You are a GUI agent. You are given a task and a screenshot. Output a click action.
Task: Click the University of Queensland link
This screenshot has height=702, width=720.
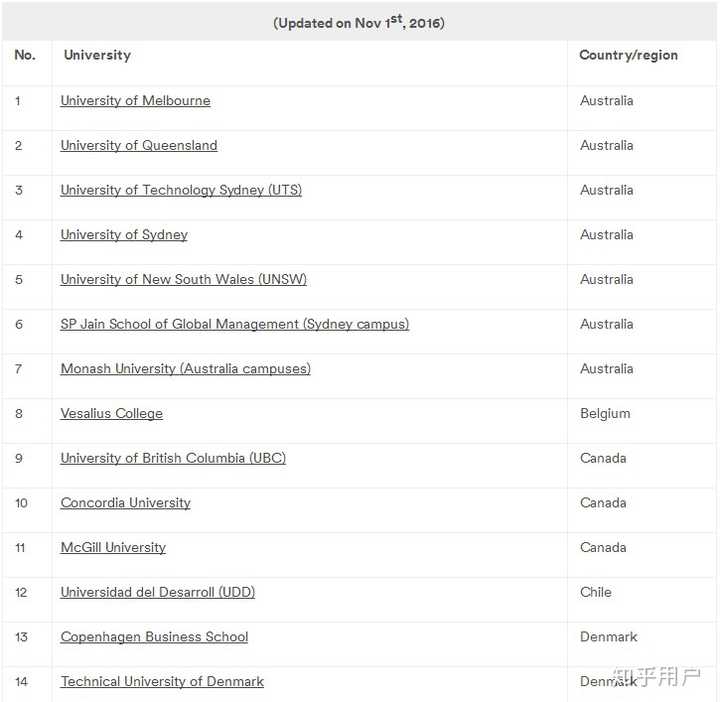[139, 146]
